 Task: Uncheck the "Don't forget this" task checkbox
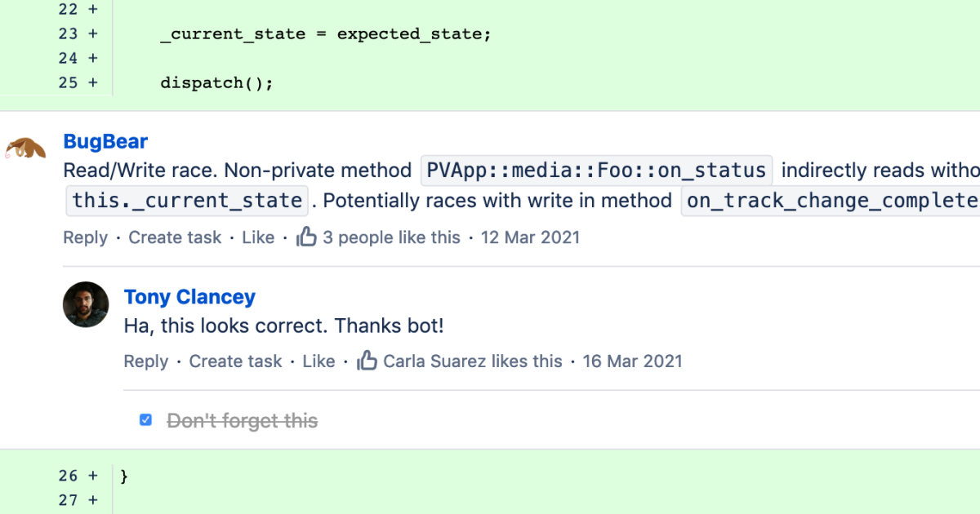coord(145,420)
